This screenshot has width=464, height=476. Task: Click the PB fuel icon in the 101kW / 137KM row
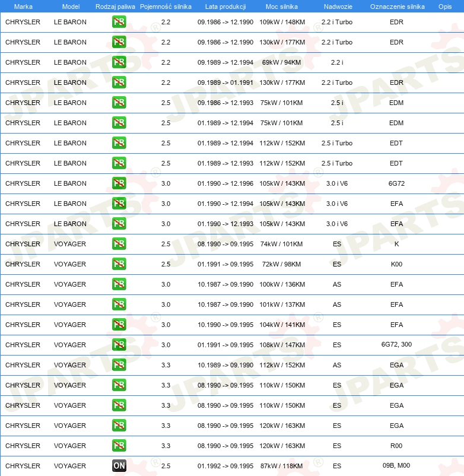(x=119, y=304)
